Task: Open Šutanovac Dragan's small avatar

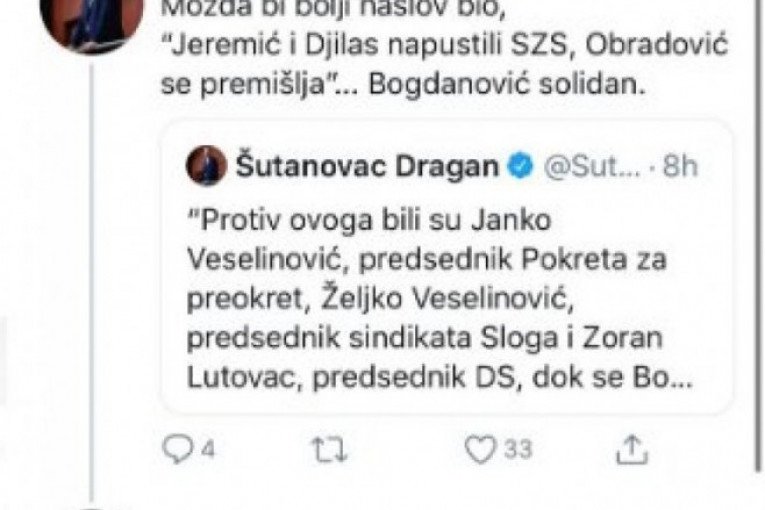Action: tap(206, 165)
